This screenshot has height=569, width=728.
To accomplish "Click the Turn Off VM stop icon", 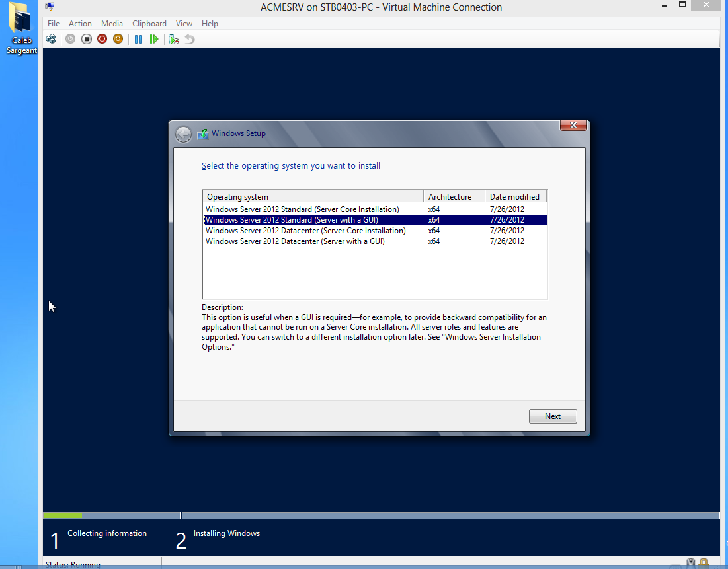I will (x=87, y=39).
